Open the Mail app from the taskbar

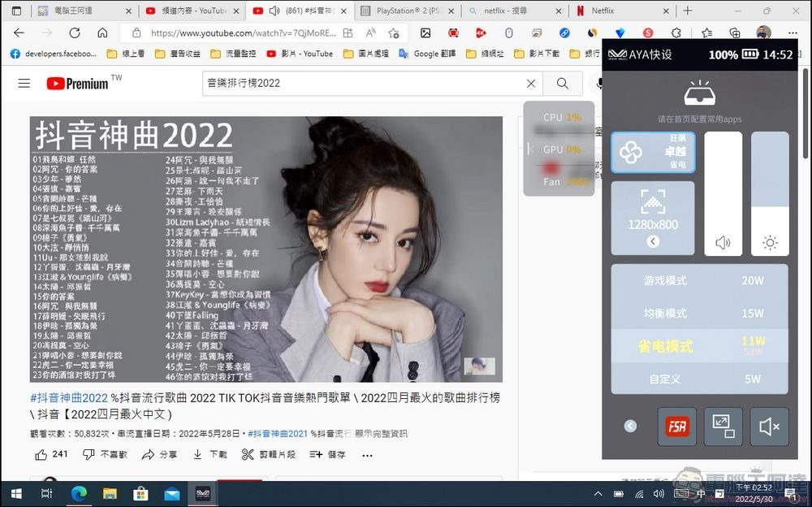[172, 494]
